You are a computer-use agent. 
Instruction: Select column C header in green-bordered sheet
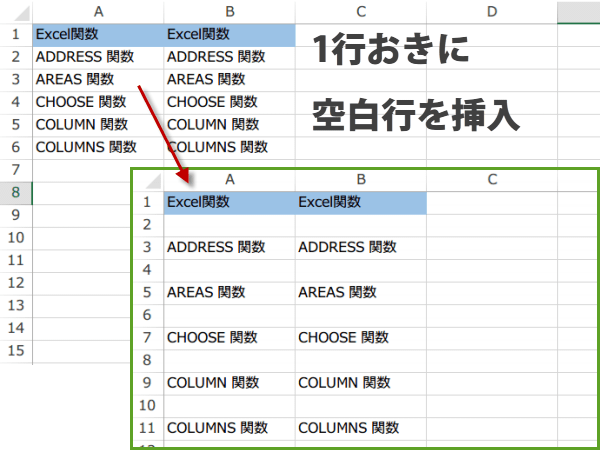click(x=492, y=180)
